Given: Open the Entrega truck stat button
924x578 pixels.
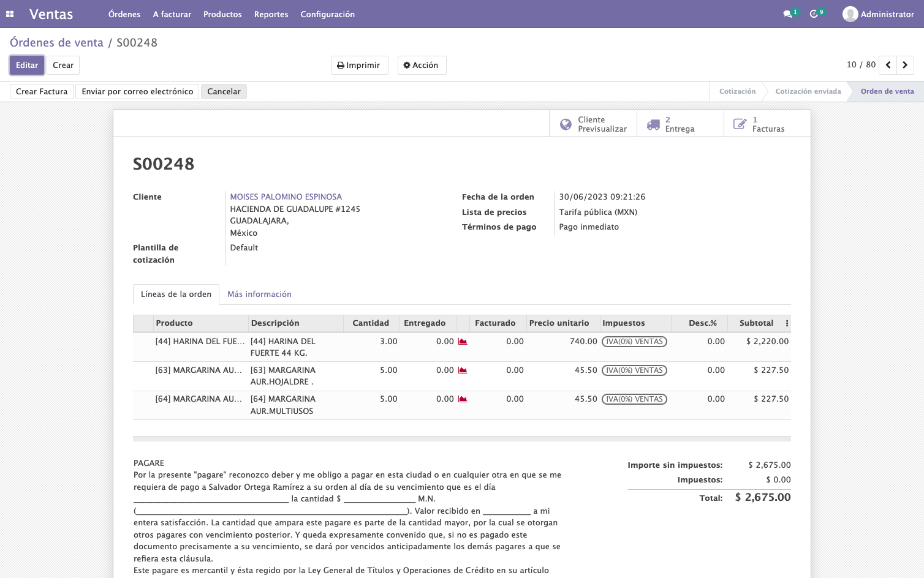Looking at the screenshot, I should pyautogui.click(x=680, y=124).
